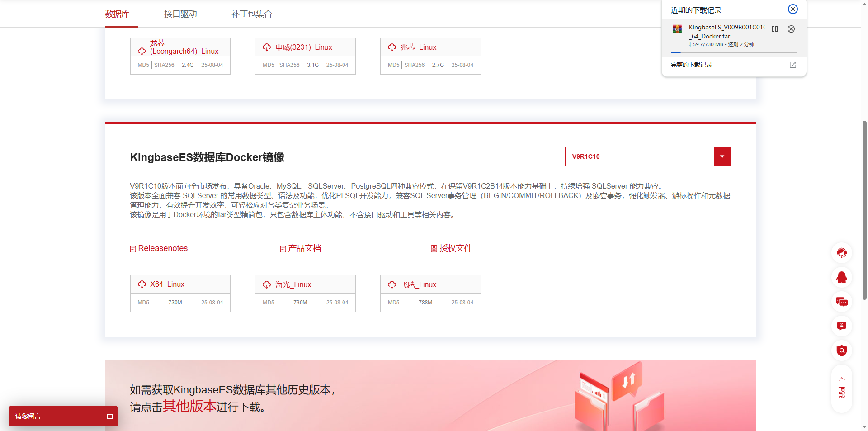This screenshot has width=868, height=431.
Task: Click the KingbaseES tar file icon in downloads
Action: 677,29
